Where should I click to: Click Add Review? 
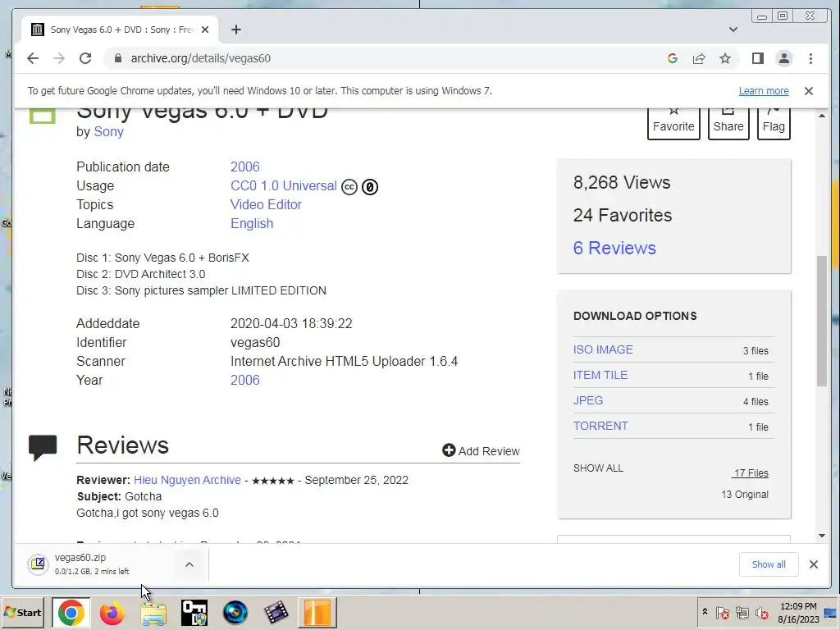pos(481,451)
